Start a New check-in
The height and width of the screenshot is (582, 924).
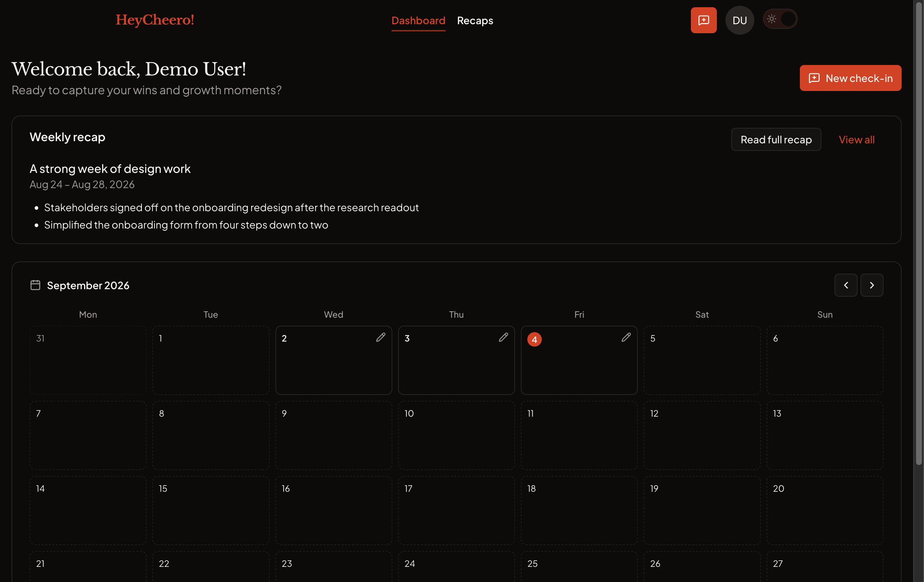pos(850,78)
